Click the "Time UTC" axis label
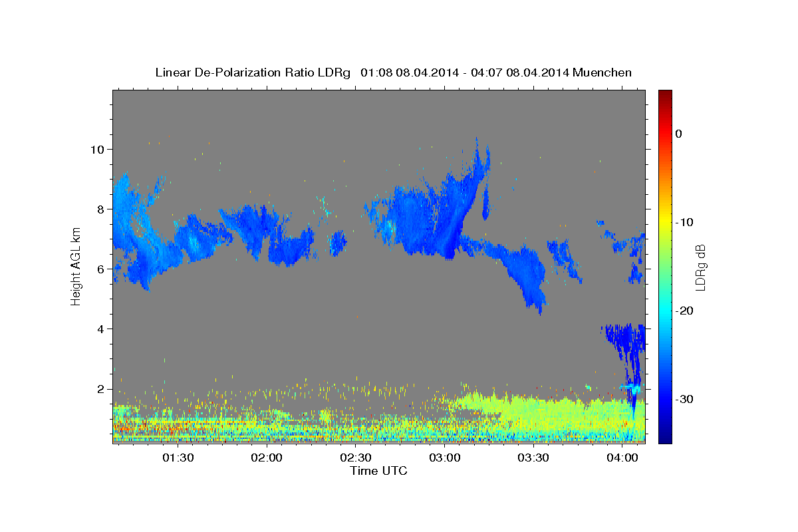Screen dimensions: 798x532 (378, 471)
